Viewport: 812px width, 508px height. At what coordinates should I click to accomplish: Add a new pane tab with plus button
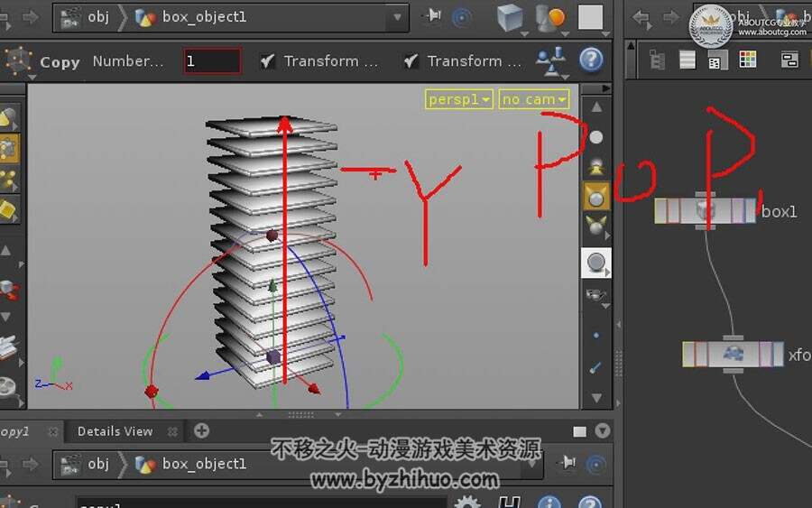pos(201,430)
